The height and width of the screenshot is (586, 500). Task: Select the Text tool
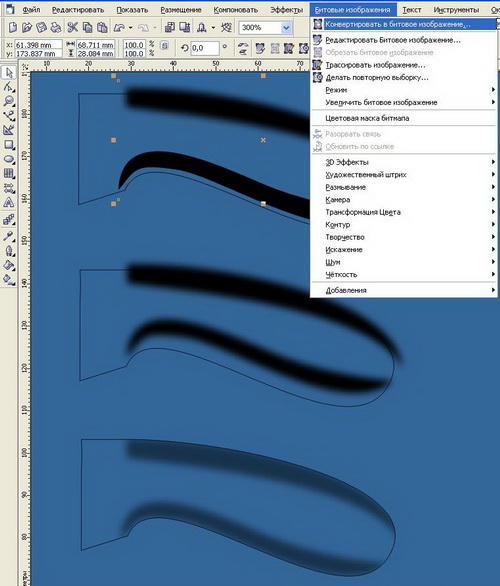click(x=9, y=203)
